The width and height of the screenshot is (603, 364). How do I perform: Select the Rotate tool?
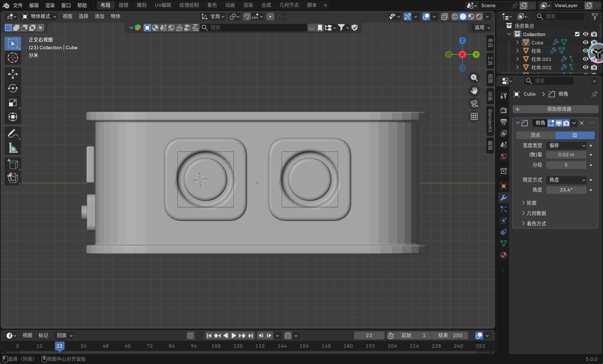(13, 88)
